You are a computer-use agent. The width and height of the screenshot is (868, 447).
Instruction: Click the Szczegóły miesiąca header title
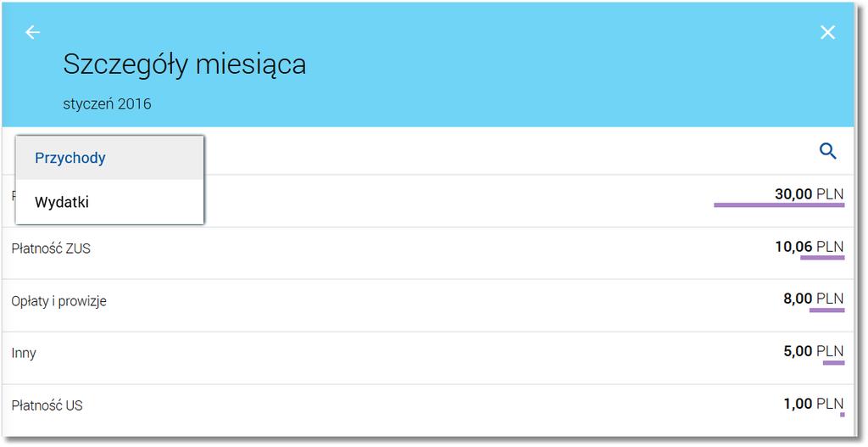pyautogui.click(x=184, y=65)
